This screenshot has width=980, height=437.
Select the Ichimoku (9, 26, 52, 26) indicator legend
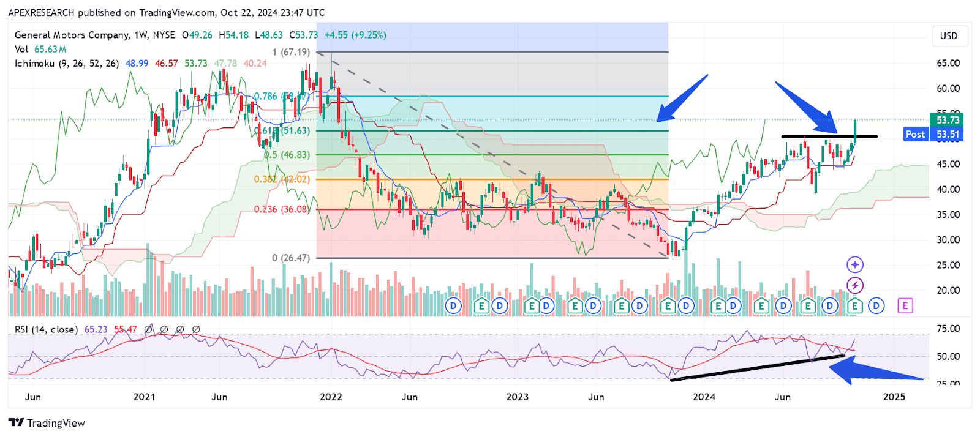67,63
